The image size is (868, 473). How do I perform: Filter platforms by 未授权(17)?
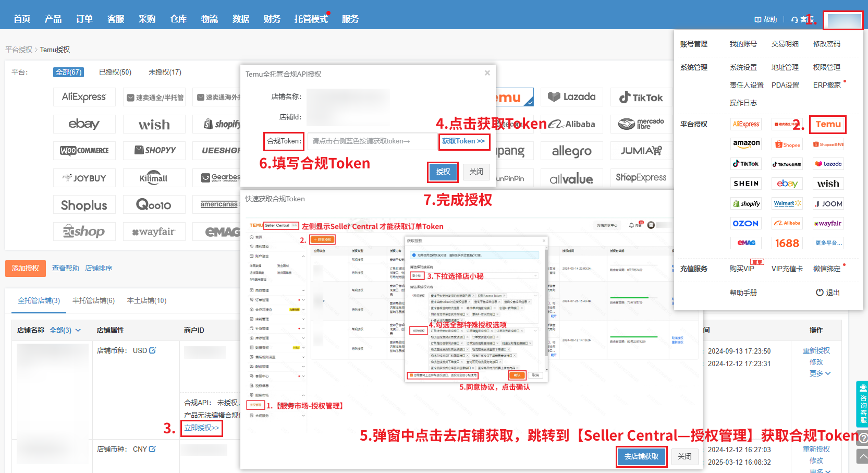coord(165,72)
